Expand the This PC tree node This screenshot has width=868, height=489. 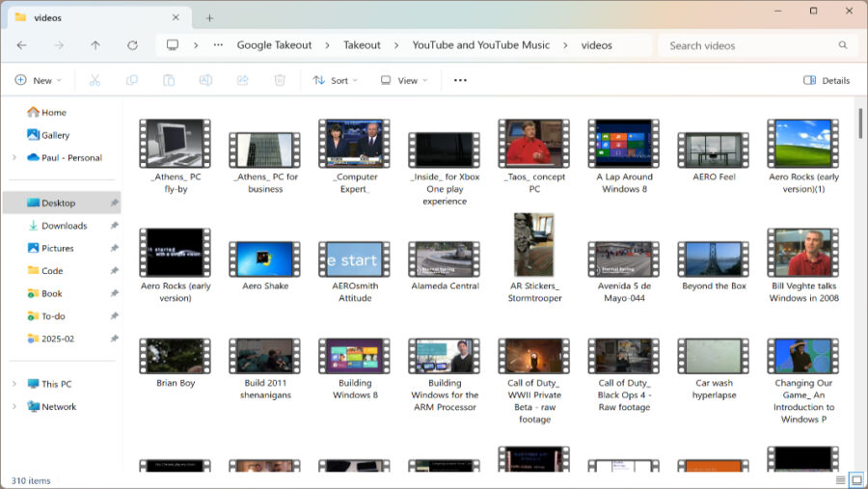click(x=14, y=384)
